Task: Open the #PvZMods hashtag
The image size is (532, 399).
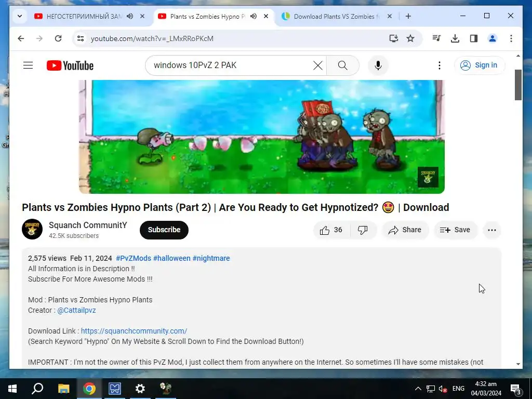Action: click(x=134, y=258)
